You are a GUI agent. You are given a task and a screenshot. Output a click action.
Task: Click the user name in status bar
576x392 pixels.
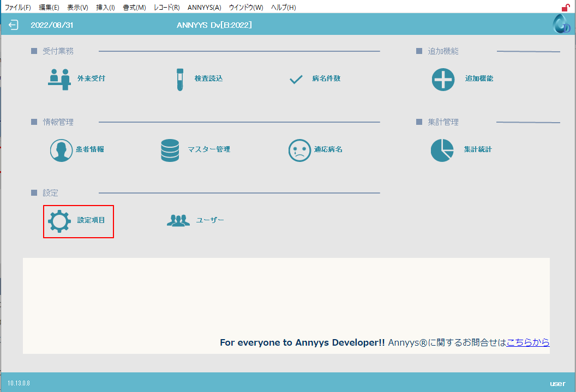pos(557,384)
